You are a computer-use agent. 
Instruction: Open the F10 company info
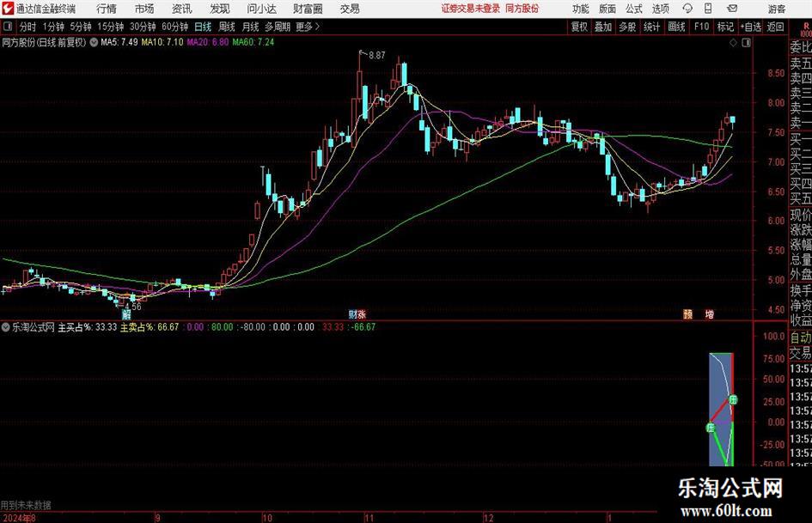tap(702, 27)
